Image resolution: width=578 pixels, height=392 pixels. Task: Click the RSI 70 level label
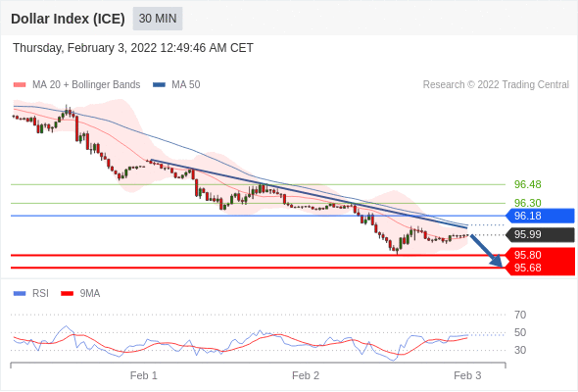(520, 315)
